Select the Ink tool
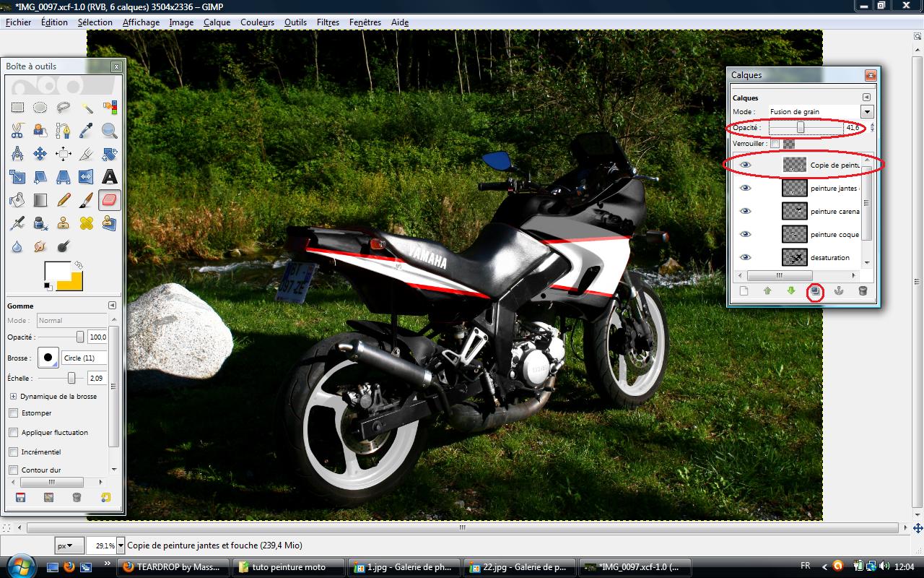The height and width of the screenshot is (578, 924). click(40, 223)
